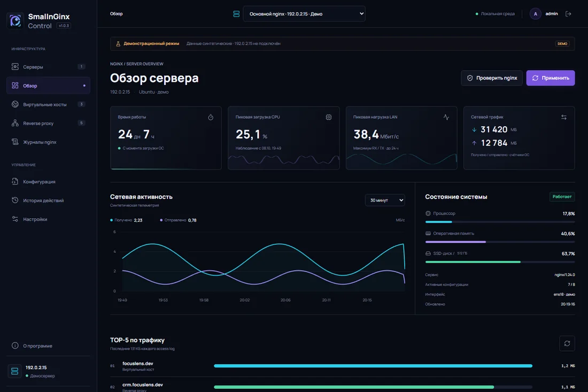Viewport: 588px width, 392px height.
Task: Click the nginx/1.24.0 service value
Action: (x=564, y=275)
